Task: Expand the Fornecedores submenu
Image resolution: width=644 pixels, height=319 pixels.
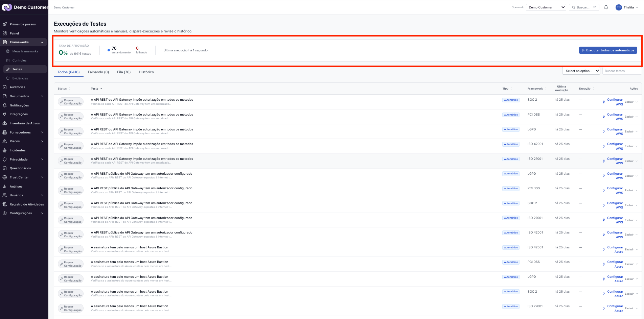Action: 42,132
